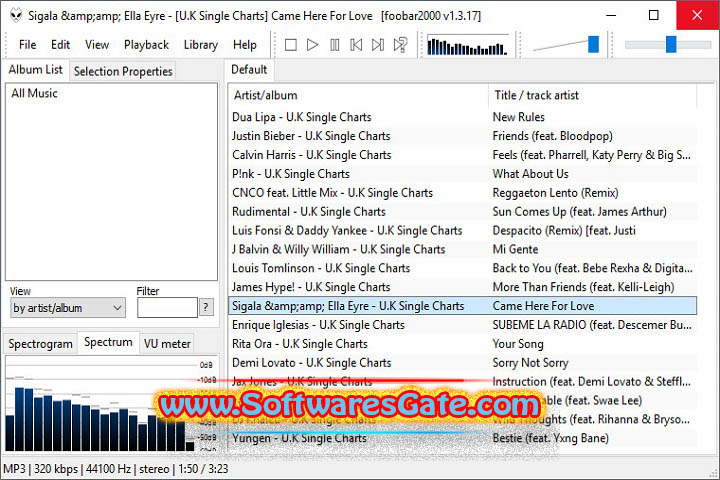Select the CNCO feat. Little Mix row
The width and height of the screenshot is (720, 480).
point(462,192)
